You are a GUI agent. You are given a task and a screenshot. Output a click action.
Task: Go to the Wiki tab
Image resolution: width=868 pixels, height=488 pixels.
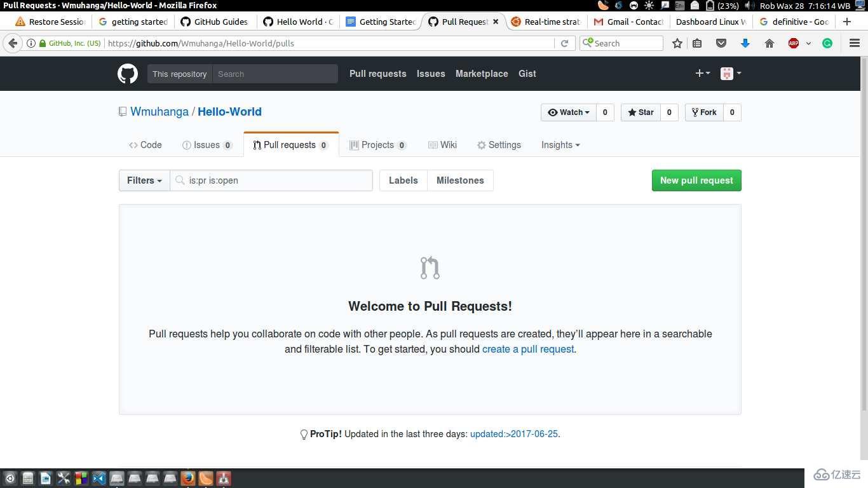(442, 145)
